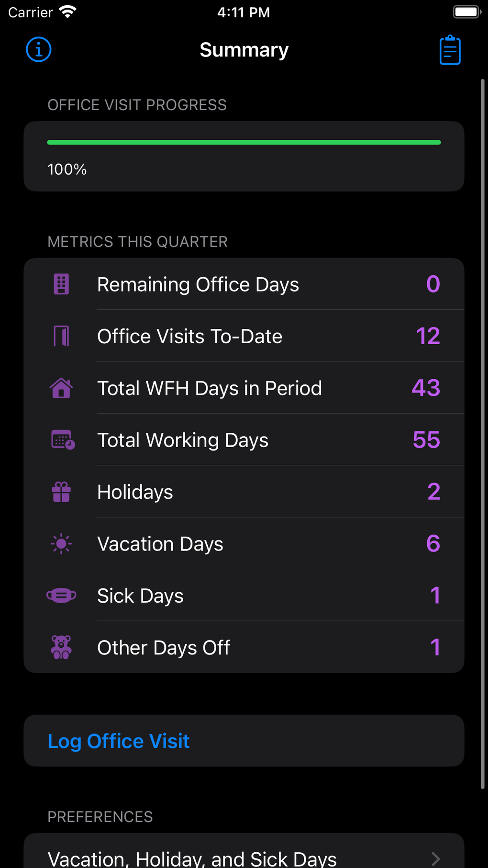488x868 pixels.
Task: Tap the Total Working Days value 55
Action: click(x=426, y=440)
